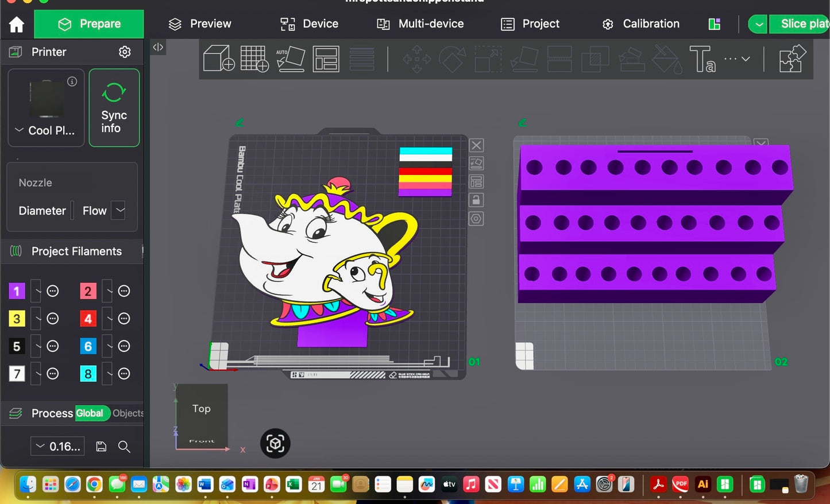Select the Top face of view cube
This screenshot has width=830, height=504.
click(202, 409)
